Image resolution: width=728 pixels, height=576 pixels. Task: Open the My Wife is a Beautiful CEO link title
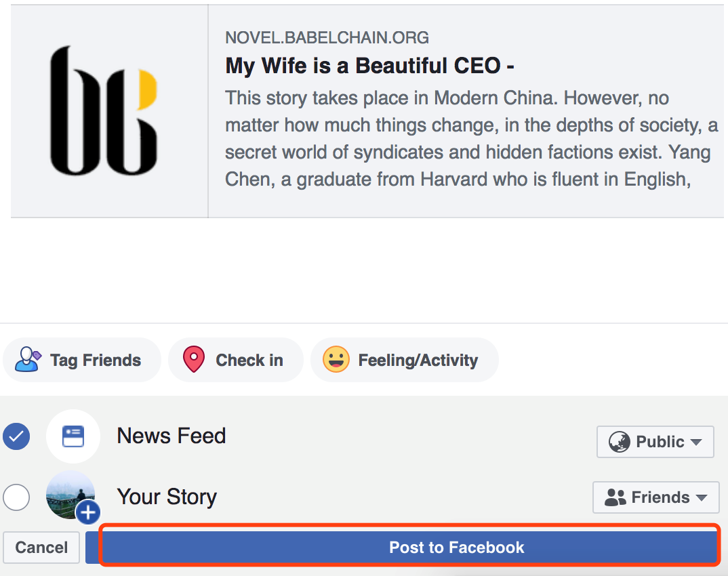pyautogui.click(x=369, y=66)
